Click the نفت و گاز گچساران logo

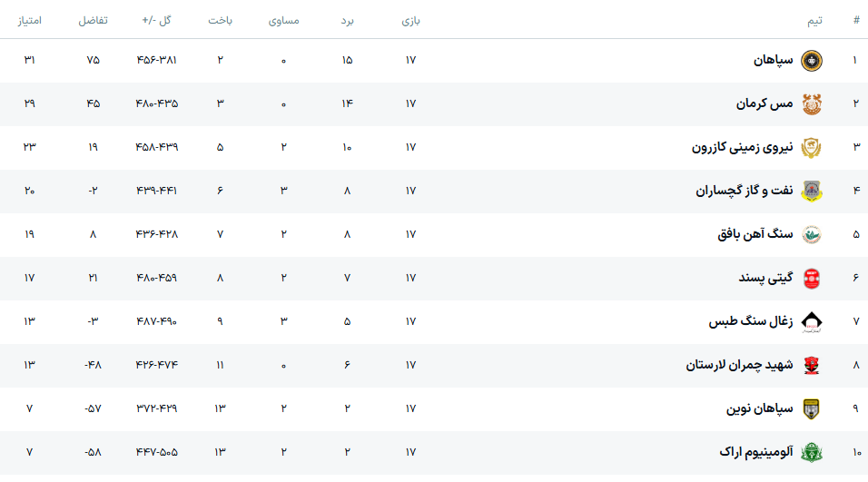click(x=811, y=191)
